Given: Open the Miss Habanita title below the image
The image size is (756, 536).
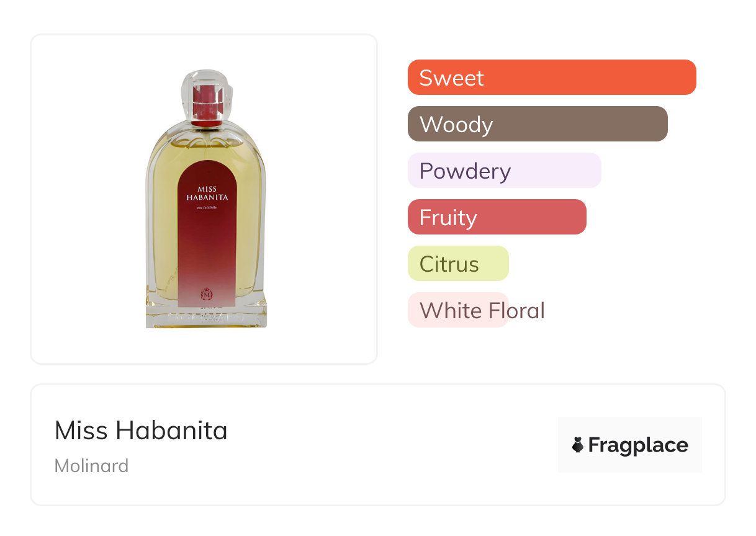Looking at the screenshot, I should (141, 431).
